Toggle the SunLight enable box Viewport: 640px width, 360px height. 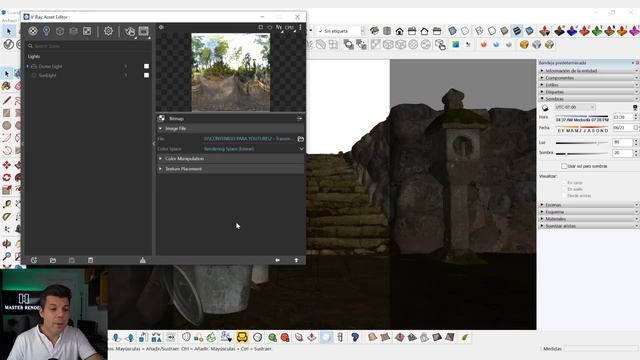146,75
